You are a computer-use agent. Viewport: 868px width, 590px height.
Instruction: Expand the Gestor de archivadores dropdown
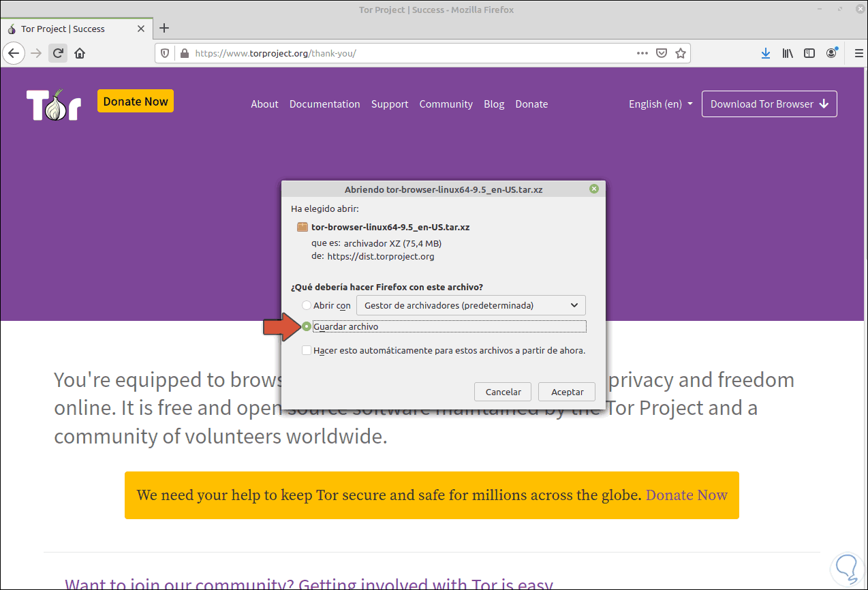[471, 305]
